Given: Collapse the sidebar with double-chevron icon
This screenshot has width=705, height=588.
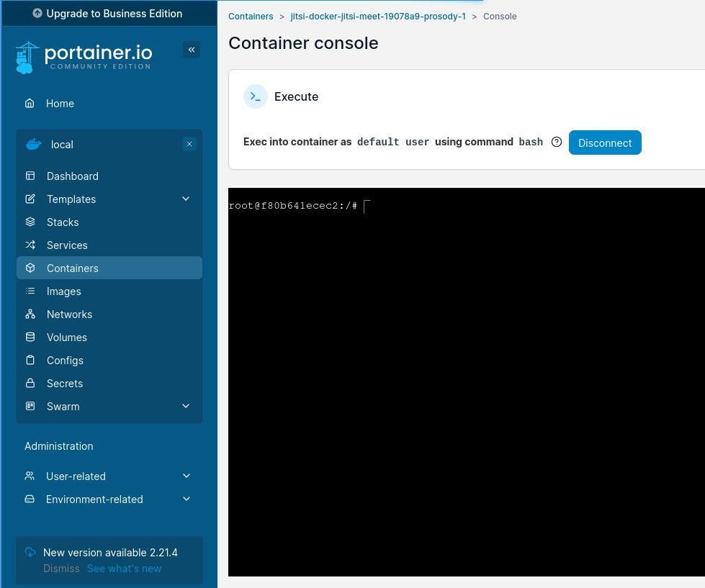Looking at the screenshot, I should (192, 50).
